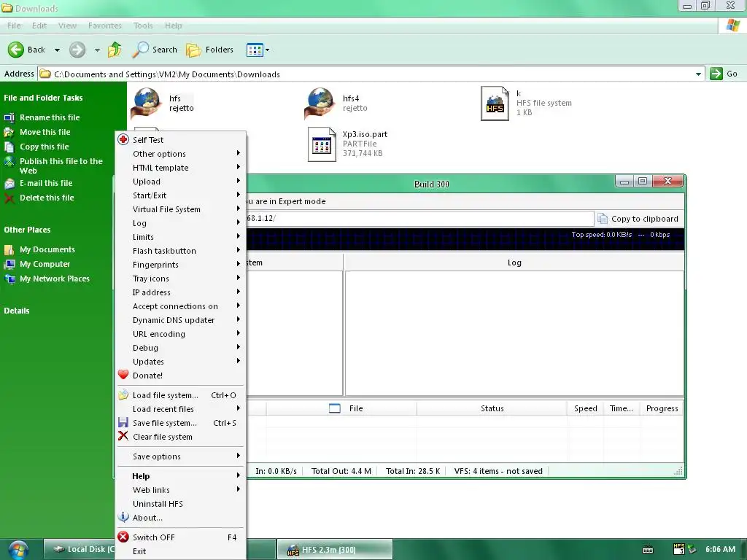Click the Switch OFF red icon
The height and width of the screenshot is (560, 747).
point(123,537)
